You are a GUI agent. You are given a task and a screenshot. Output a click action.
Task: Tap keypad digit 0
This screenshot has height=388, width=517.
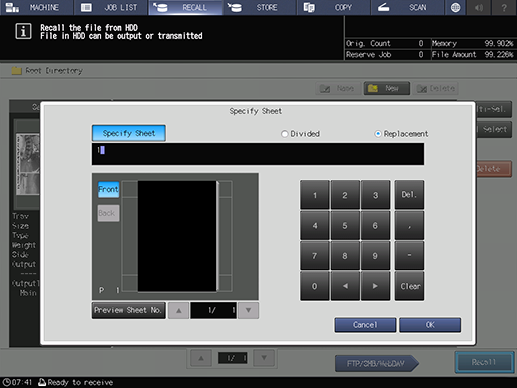tap(315, 286)
